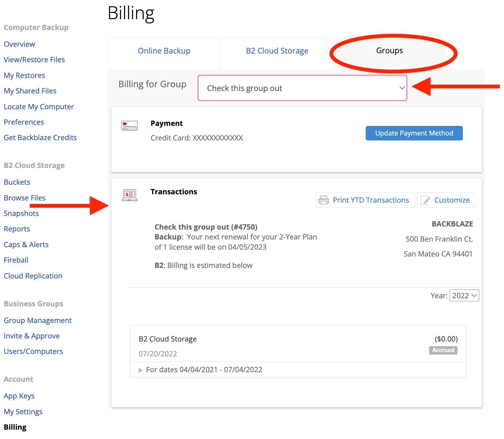The width and height of the screenshot is (504, 439).
Task: Open Preferences in the sidebar
Action: tap(24, 122)
